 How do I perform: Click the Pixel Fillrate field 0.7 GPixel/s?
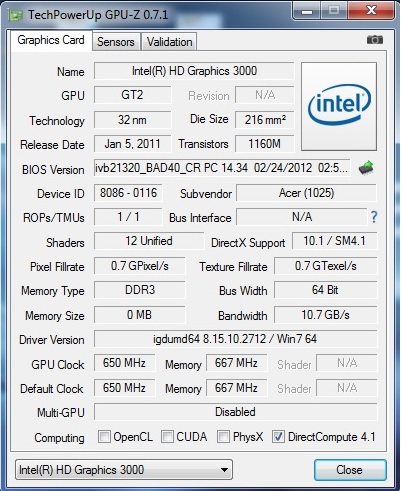coord(139,266)
